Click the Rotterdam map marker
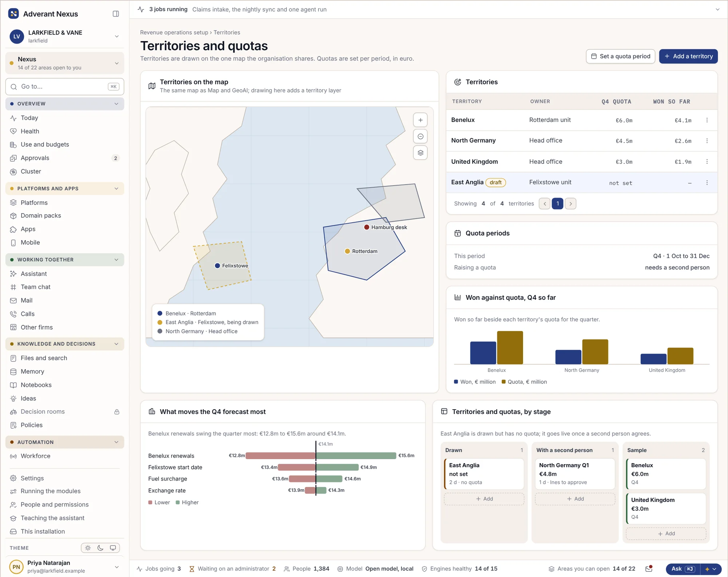728x577 pixels. (x=347, y=251)
